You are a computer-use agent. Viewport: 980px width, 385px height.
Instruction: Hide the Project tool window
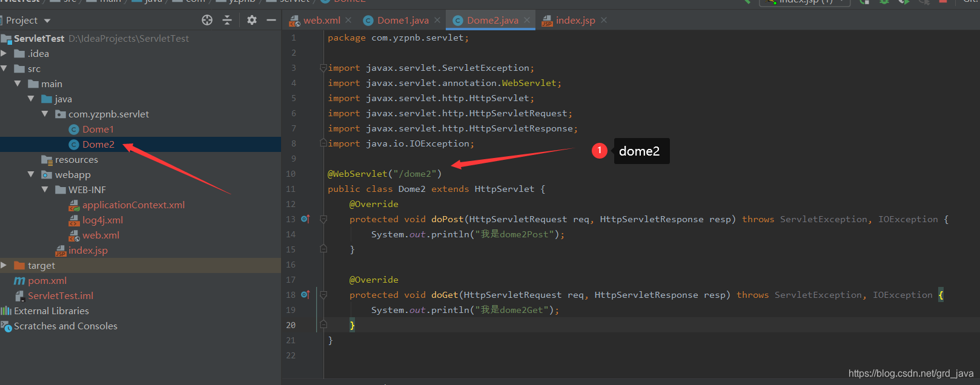[271, 20]
